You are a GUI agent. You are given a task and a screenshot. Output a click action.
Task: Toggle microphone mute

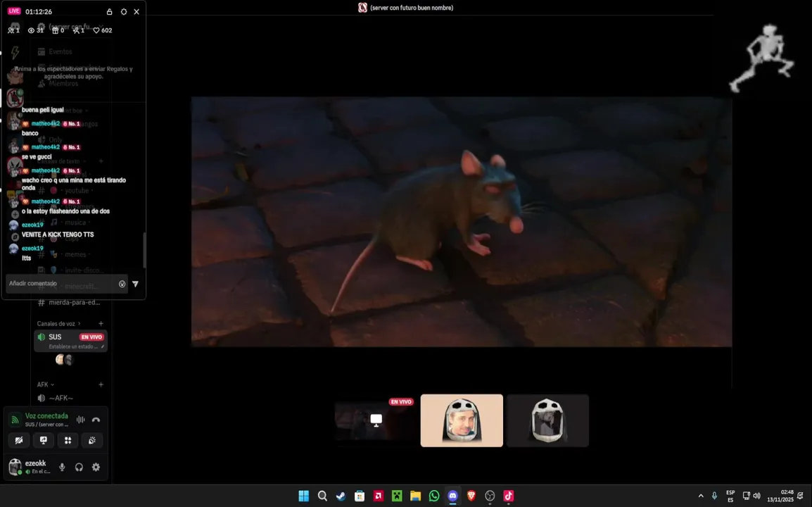click(62, 467)
